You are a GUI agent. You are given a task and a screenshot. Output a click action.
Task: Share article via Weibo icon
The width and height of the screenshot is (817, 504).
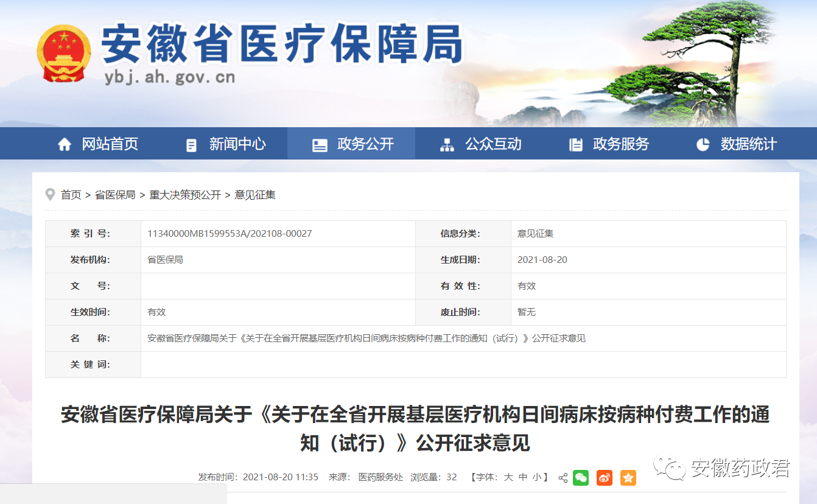tap(604, 478)
